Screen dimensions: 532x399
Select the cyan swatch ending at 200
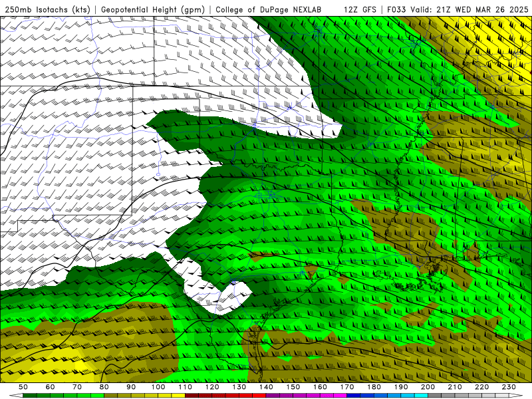click(x=421, y=395)
